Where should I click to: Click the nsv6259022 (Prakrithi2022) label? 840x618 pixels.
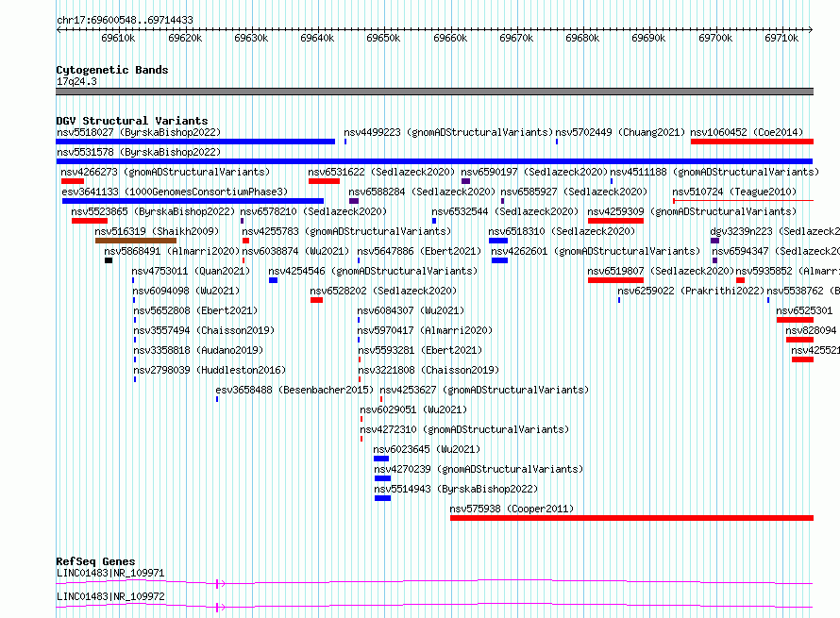click(691, 291)
